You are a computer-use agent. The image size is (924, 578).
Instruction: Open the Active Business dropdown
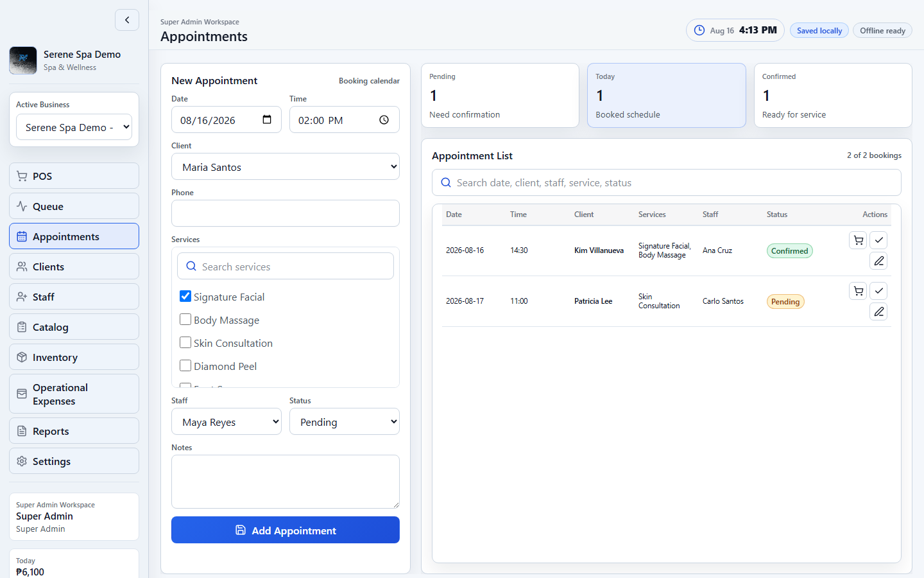point(74,127)
